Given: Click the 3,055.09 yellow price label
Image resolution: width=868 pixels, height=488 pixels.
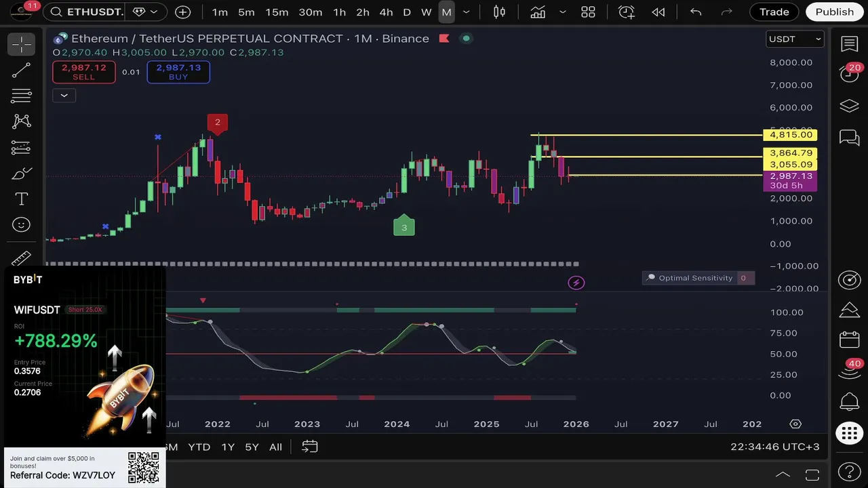Looking at the screenshot, I should [790, 165].
